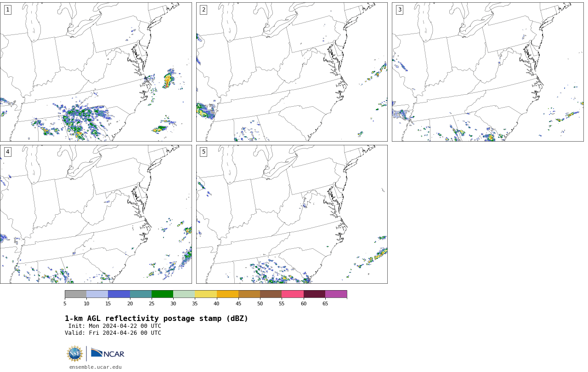Click the panel number 4 label box
This screenshot has height=372, width=588.
click(7, 152)
